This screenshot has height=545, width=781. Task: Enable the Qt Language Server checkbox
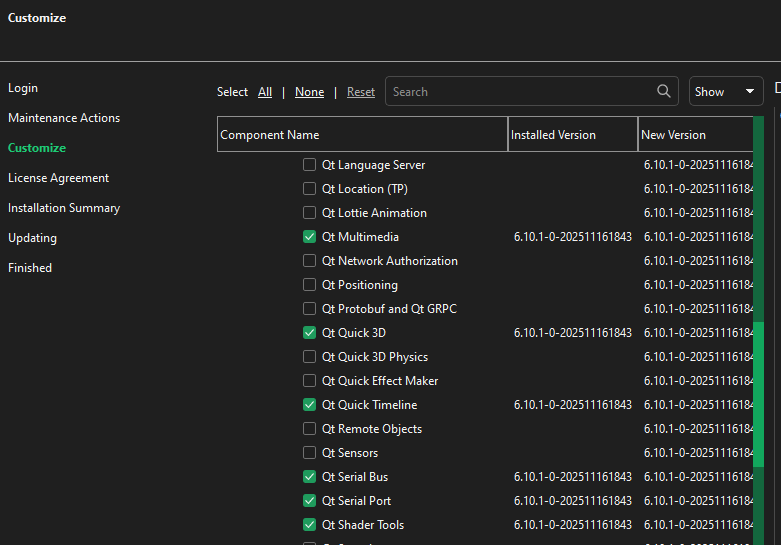coord(310,165)
